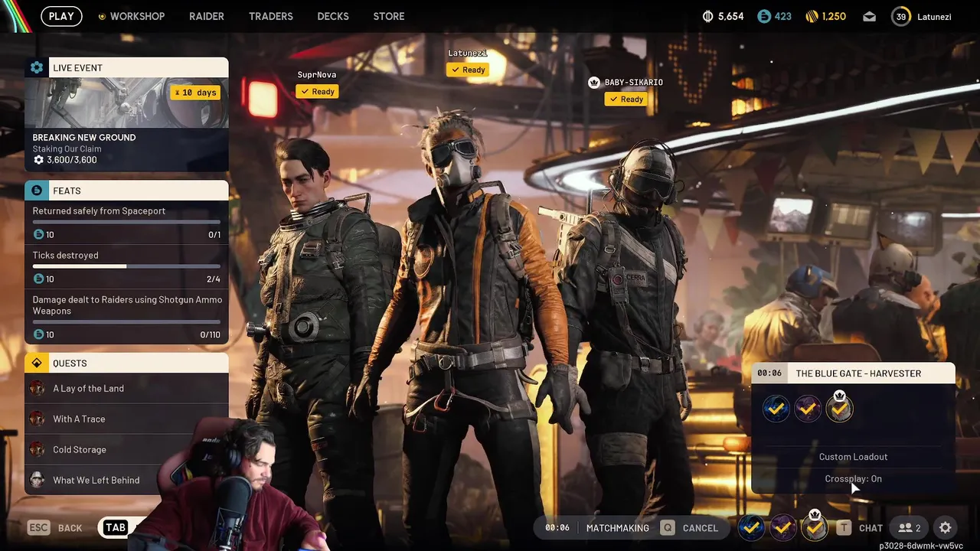
Task: Open the A Lay of the Land quest
Action: pos(126,388)
